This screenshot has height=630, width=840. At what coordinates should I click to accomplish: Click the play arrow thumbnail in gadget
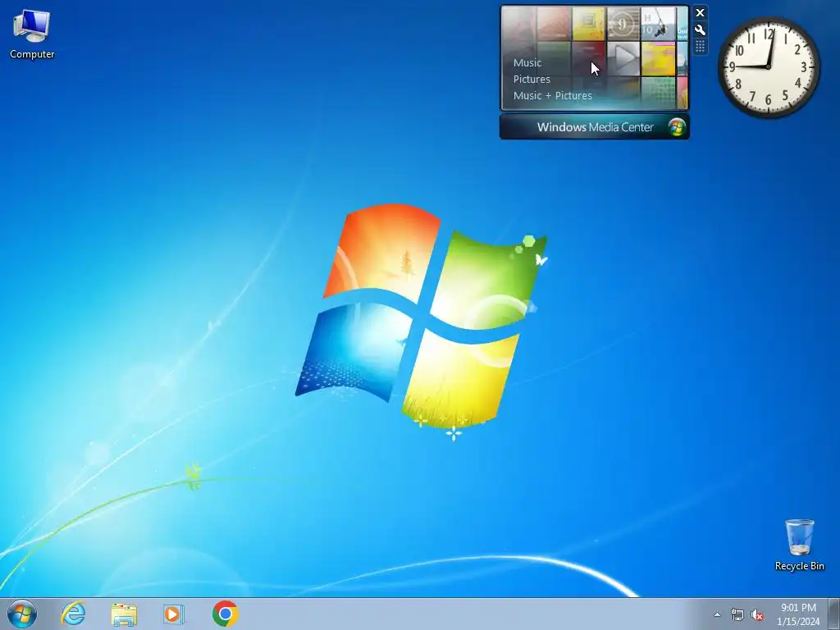(623, 58)
